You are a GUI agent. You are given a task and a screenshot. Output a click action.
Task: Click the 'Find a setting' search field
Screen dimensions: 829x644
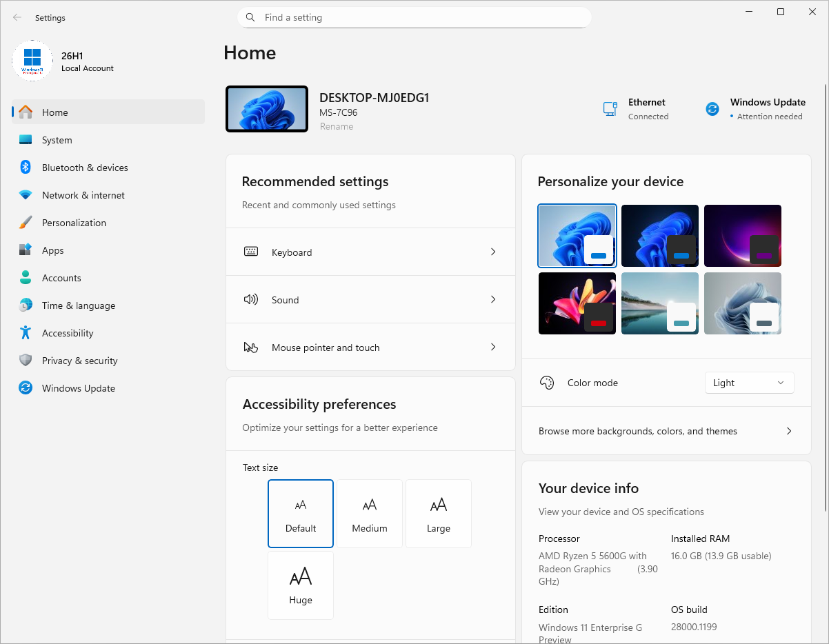click(x=415, y=17)
